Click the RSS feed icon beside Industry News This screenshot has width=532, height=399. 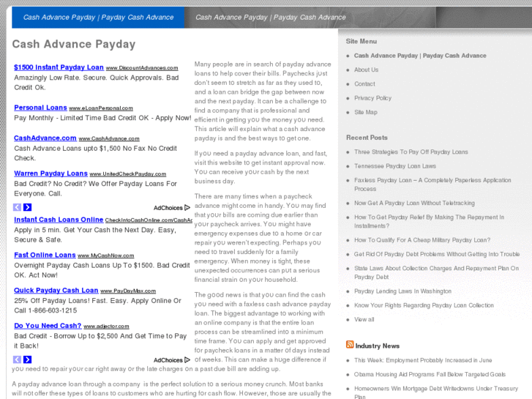(x=350, y=344)
